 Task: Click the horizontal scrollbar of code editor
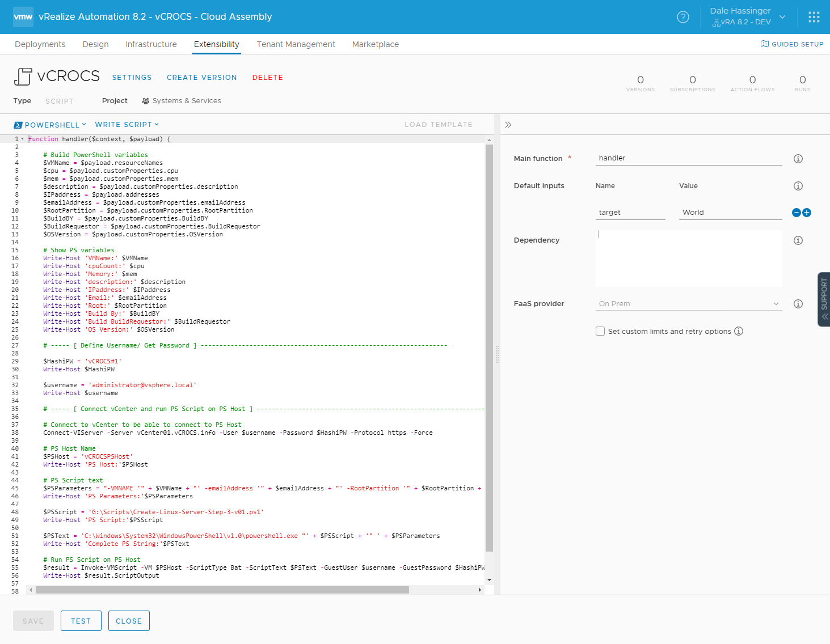222,590
